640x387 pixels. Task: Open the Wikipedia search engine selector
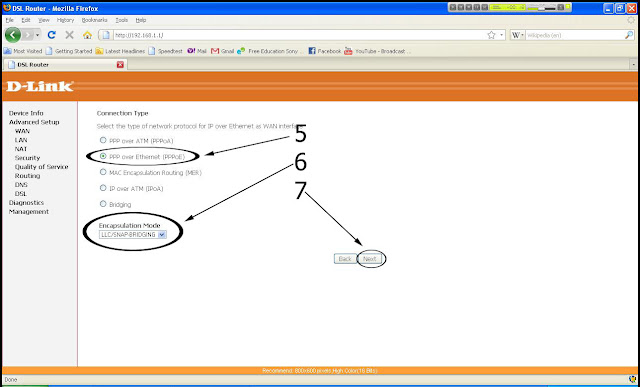(518, 35)
